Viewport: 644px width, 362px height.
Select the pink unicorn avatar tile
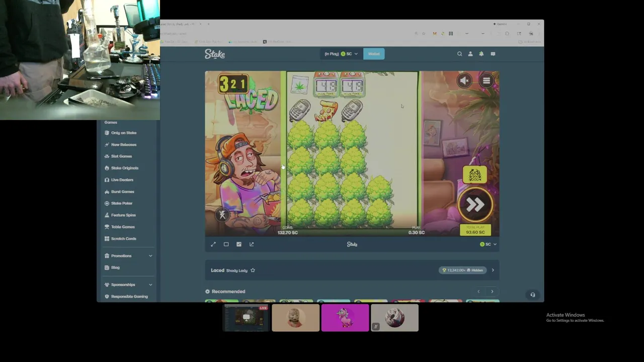pyautogui.click(x=345, y=318)
